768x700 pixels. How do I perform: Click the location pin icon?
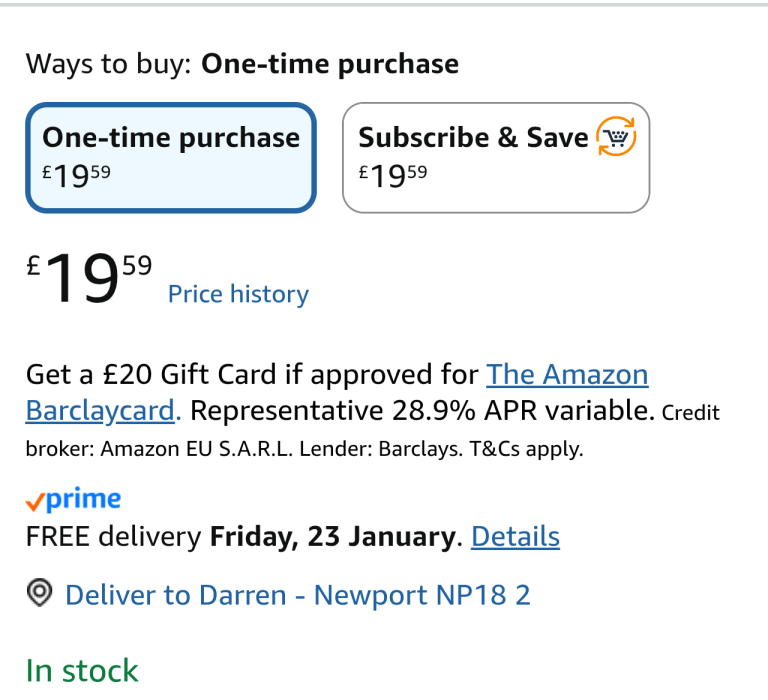[x=39, y=594]
